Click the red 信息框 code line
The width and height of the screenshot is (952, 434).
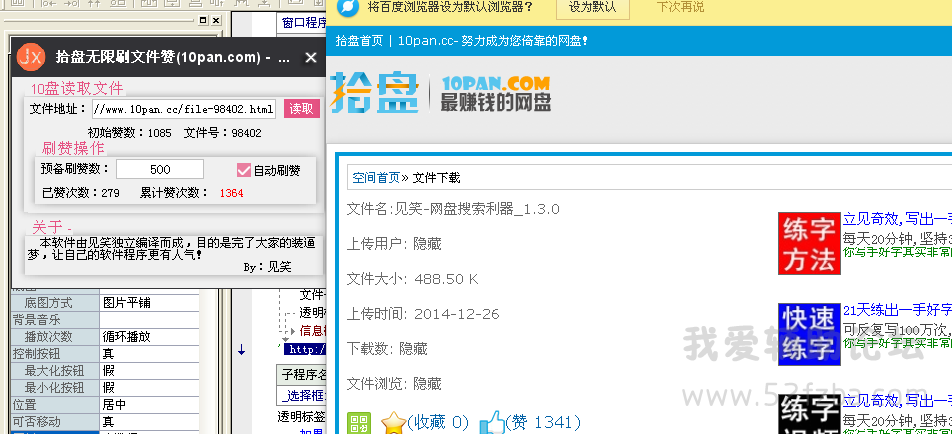pos(313,331)
